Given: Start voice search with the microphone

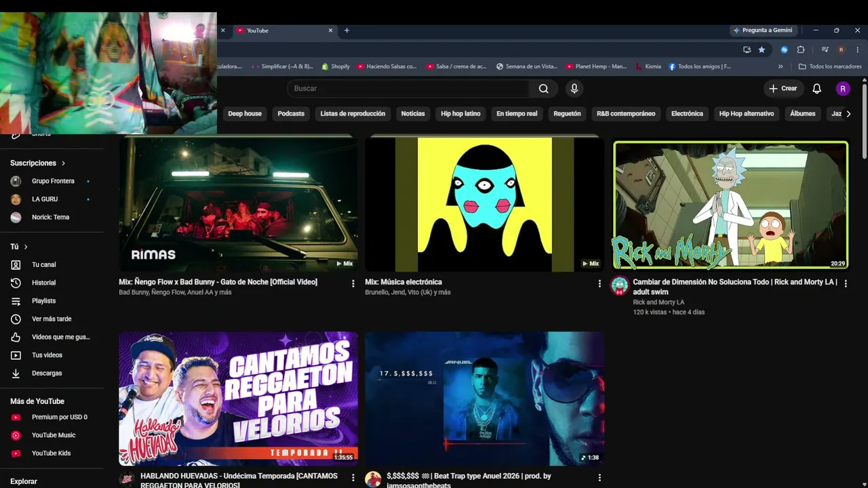Looking at the screenshot, I should pyautogui.click(x=574, y=89).
